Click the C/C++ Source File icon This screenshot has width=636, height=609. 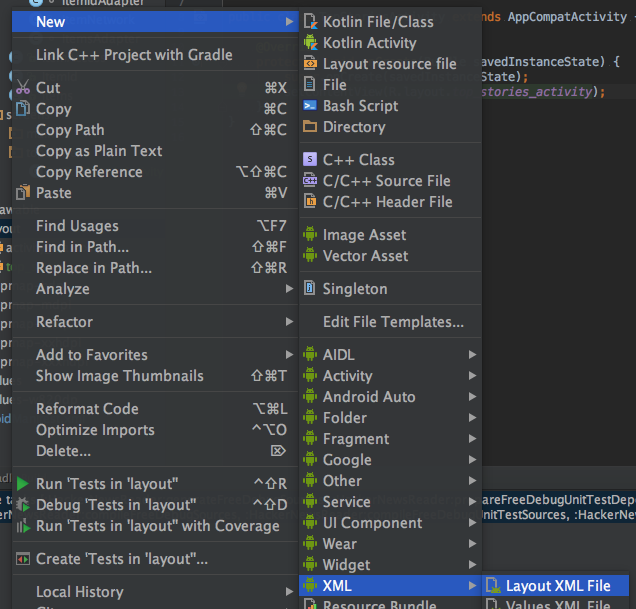(x=310, y=180)
